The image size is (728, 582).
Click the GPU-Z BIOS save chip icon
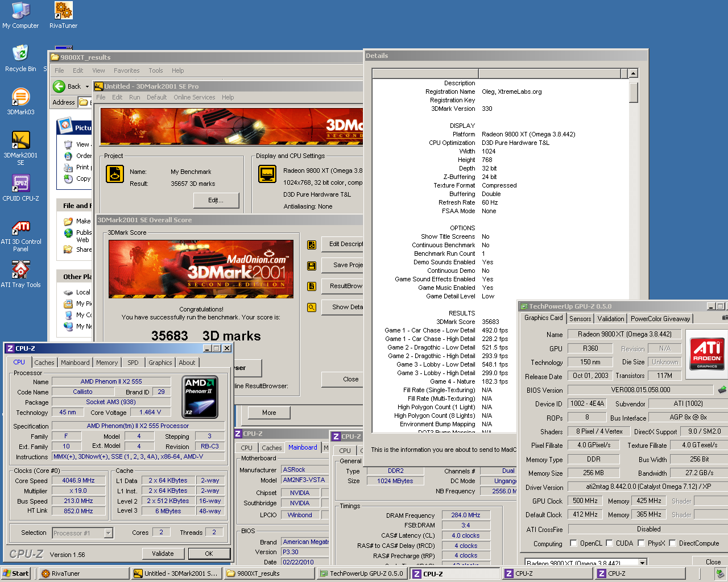click(x=722, y=390)
